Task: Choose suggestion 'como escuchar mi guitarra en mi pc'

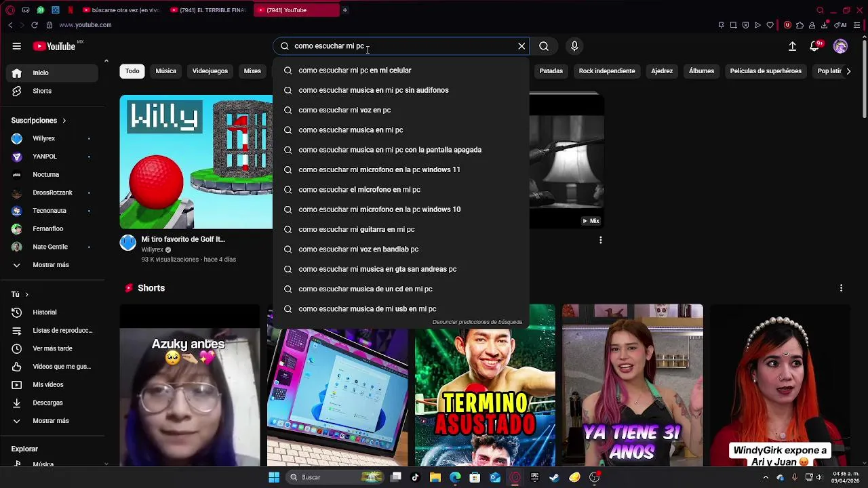Action: tap(401, 229)
